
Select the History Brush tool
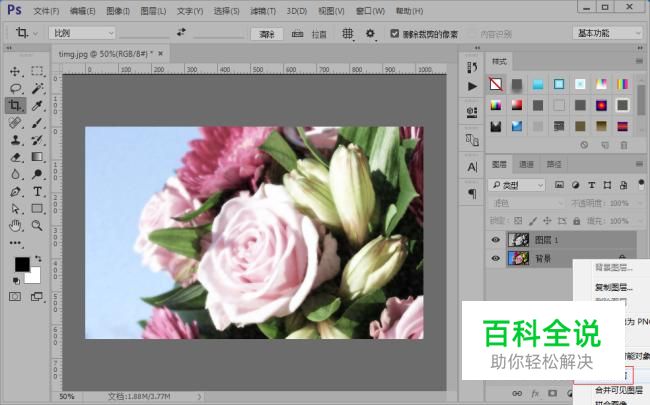point(37,140)
